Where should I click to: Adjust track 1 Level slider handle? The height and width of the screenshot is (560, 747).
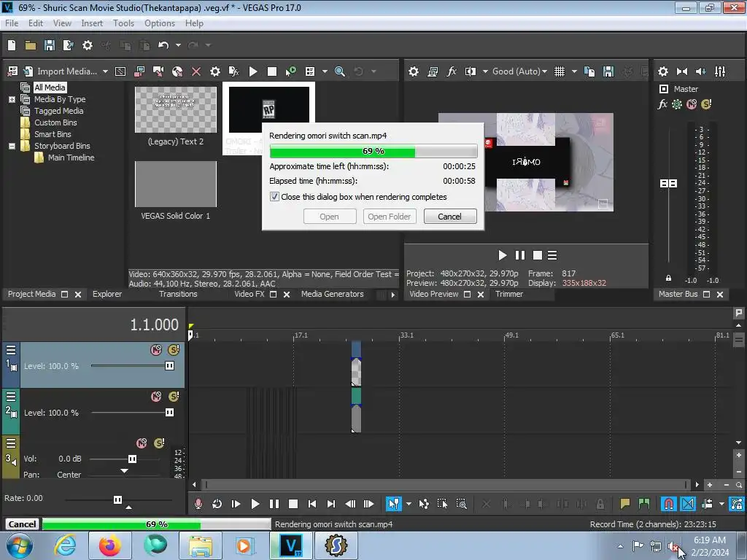tap(169, 366)
